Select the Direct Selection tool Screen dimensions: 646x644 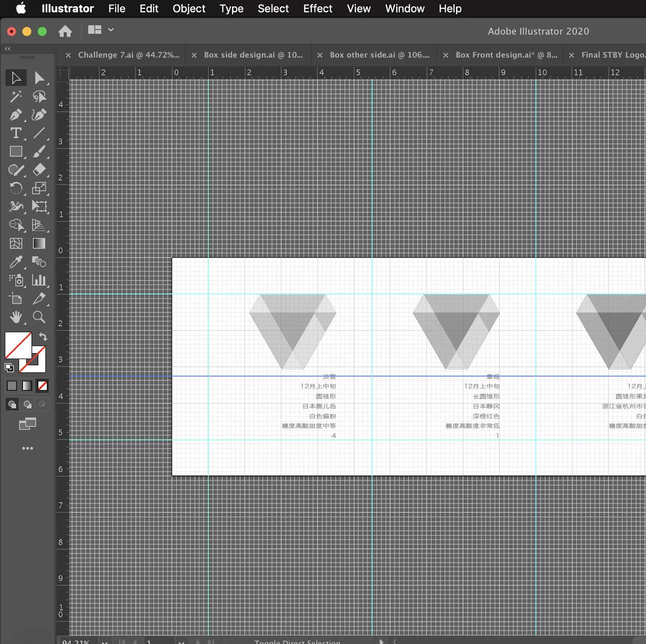tap(39, 78)
